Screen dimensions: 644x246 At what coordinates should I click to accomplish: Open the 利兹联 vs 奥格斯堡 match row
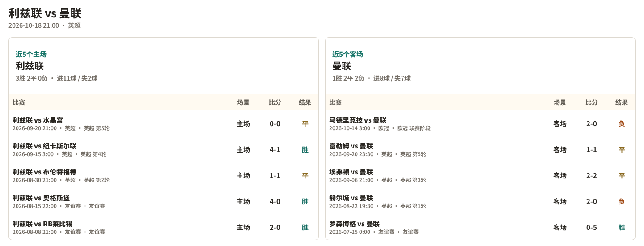tap(164, 201)
